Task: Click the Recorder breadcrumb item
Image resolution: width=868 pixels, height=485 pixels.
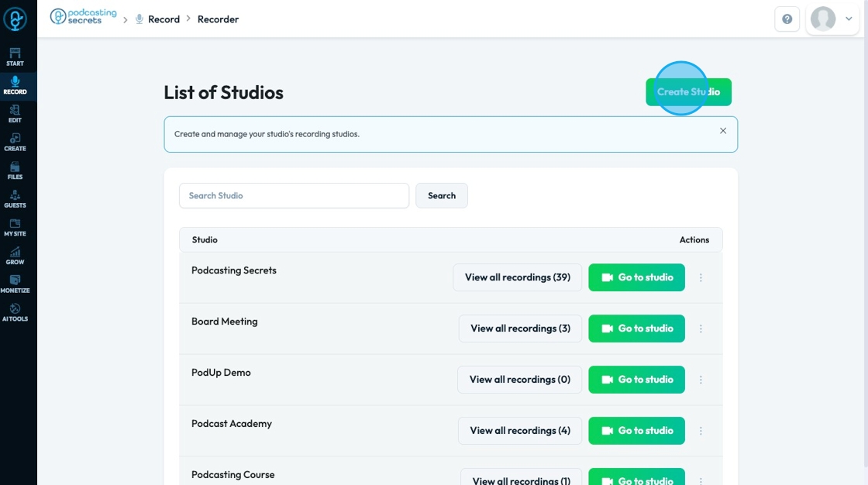Action: click(218, 19)
